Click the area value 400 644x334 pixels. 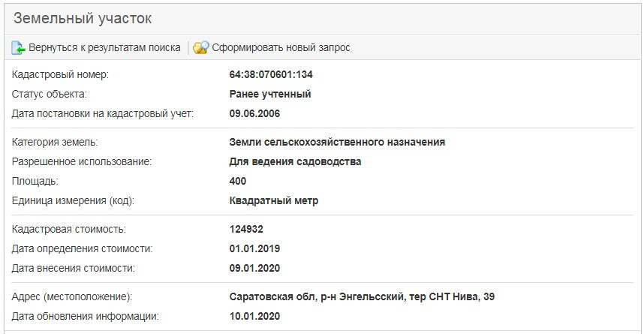[238, 181]
